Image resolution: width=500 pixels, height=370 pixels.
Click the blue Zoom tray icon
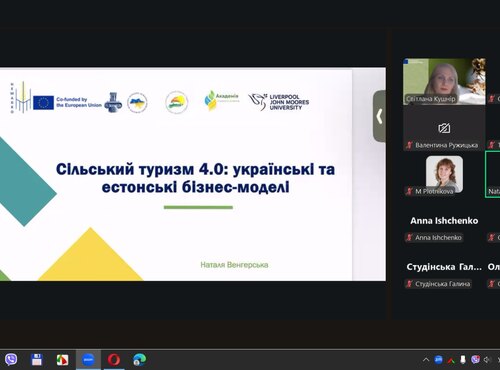(x=438, y=360)
